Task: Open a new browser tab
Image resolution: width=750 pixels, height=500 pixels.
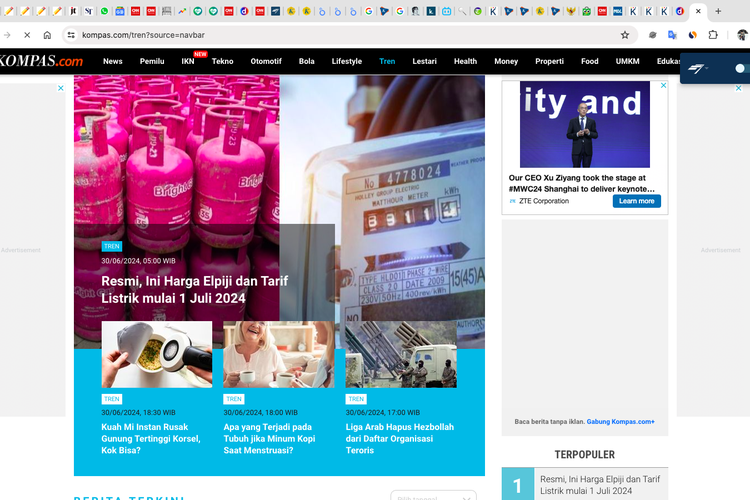Action: 718,11
